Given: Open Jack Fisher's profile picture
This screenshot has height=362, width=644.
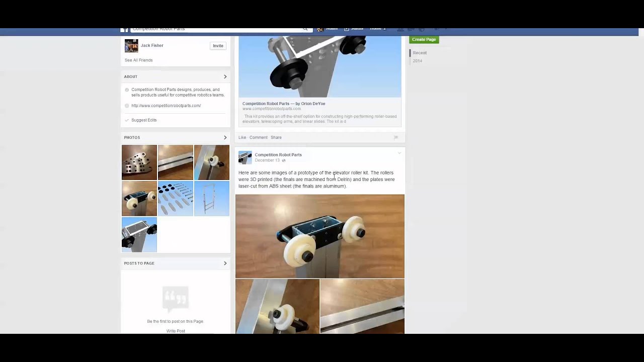Looking at the screenshot, I should point(131,46).
